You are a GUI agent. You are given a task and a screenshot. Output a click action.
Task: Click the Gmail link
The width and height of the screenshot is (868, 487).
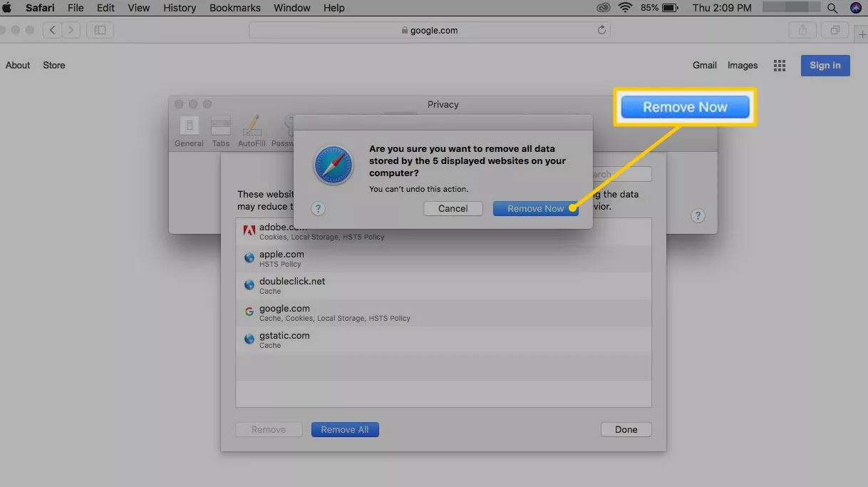(x=704, y=65)
